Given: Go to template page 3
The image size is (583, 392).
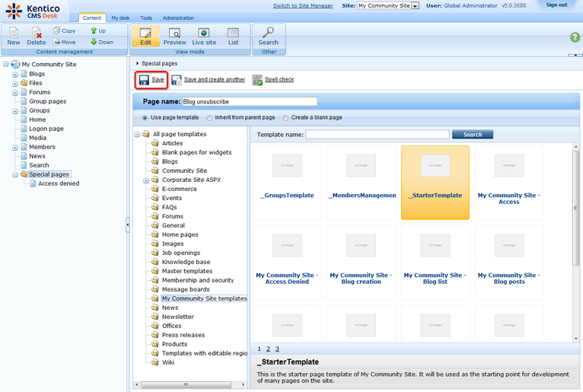Looking at the screenshot, I should click(x=277, y=349).
